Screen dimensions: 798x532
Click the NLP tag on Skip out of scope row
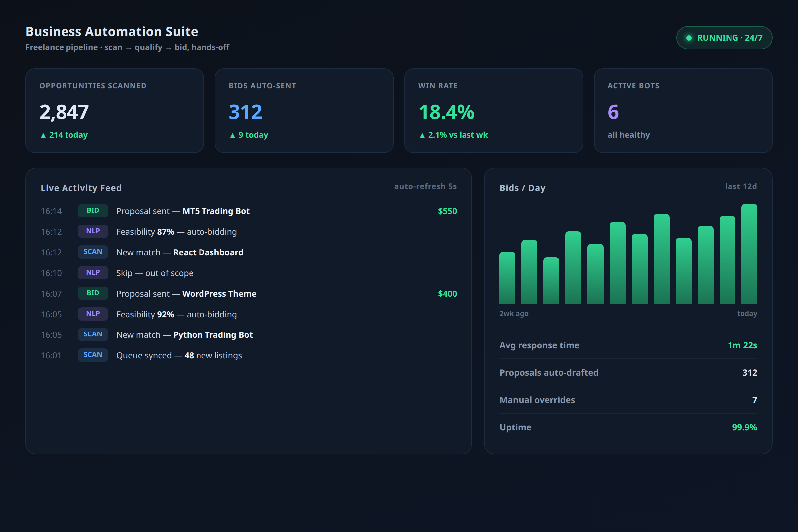coord(93,272)
